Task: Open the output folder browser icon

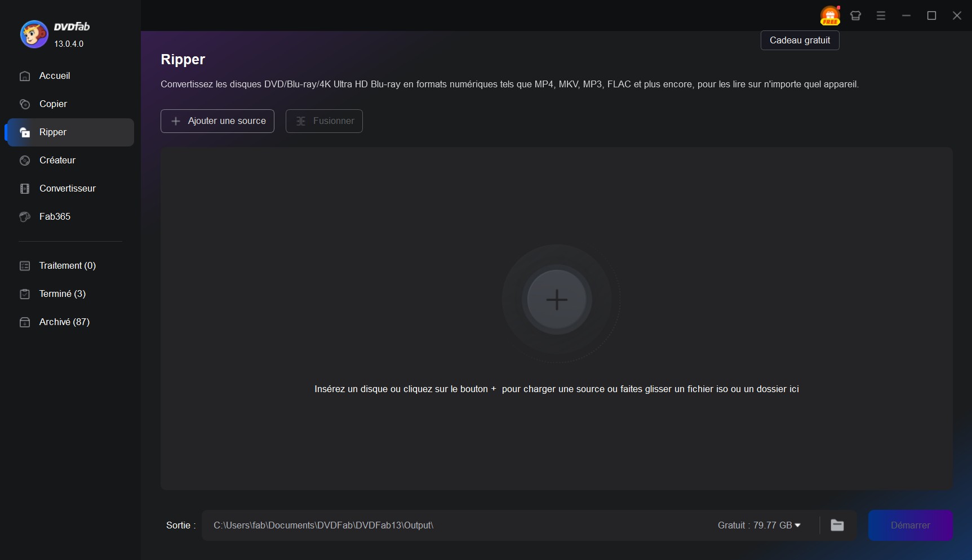Action: coord(837,525)
